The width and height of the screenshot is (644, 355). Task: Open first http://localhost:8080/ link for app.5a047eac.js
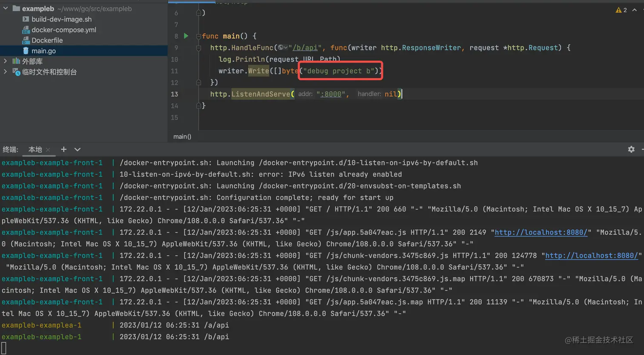(541, 232)
